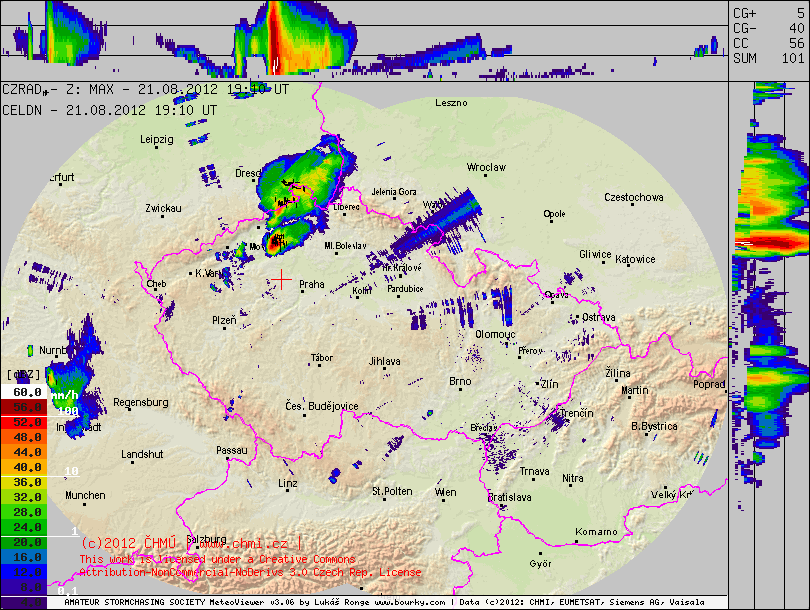Click the Ml.Boleslav city label
The width and height of the screenshot is (810, 610).
coord(346,246)
